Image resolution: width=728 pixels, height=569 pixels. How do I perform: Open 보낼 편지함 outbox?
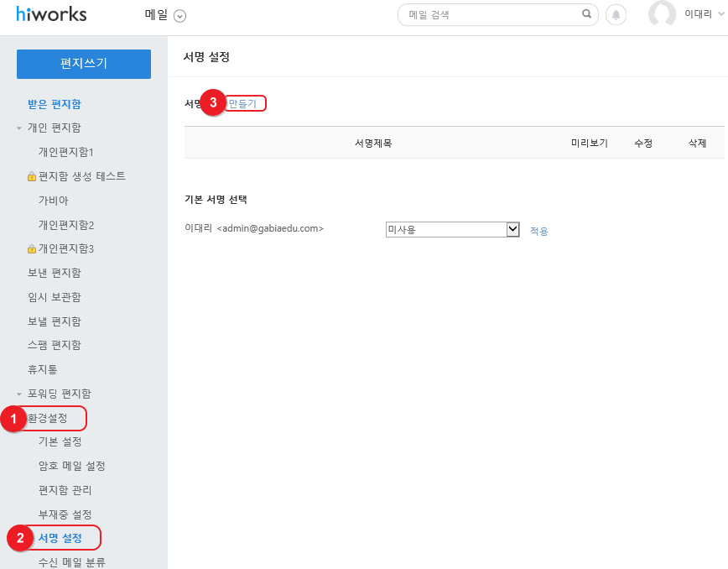click(x=55, y=321)
